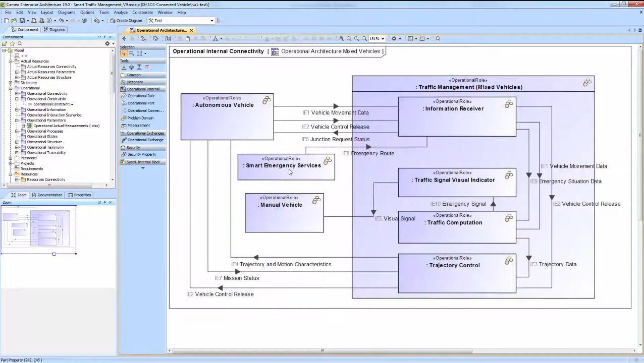Image resolution: width=644 pixels, height=363 pixels.
Task: Choose Operational Port tool in palette
Action: tap(141, 103)
